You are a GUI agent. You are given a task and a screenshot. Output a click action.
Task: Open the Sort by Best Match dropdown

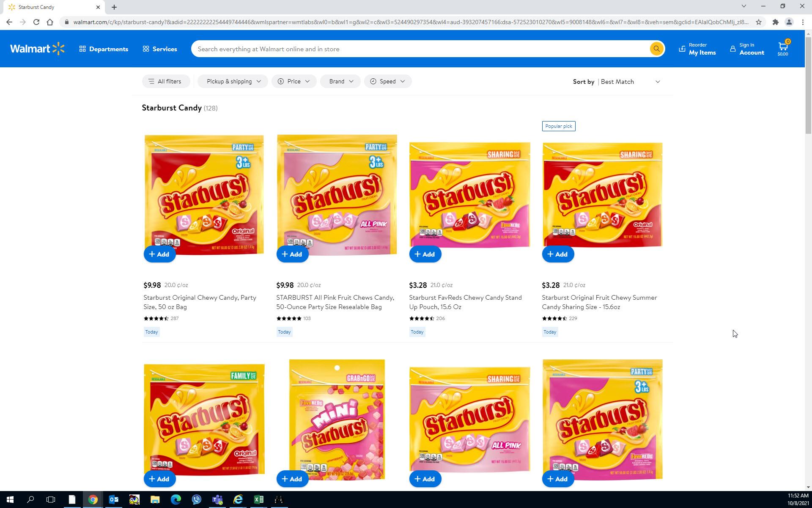coord(630,82)
